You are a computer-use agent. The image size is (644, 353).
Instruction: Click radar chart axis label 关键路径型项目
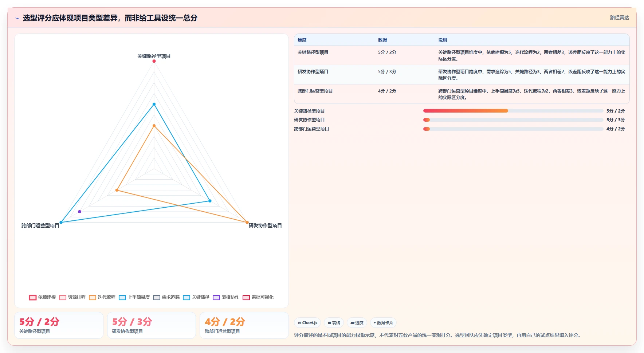(x=154, y=56)
